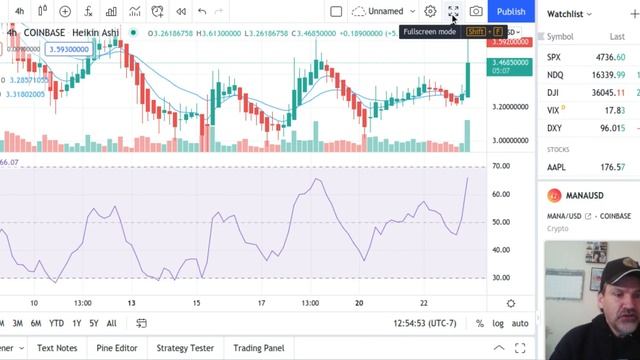Image resolution: width=640 pixels, height=360 pixels.
Task: Set chart range to 1Y
Action: (x=77, y=323)
